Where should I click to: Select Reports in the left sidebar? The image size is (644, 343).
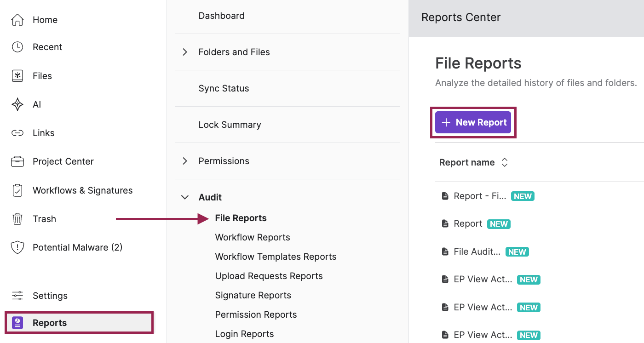pos(79,323)
